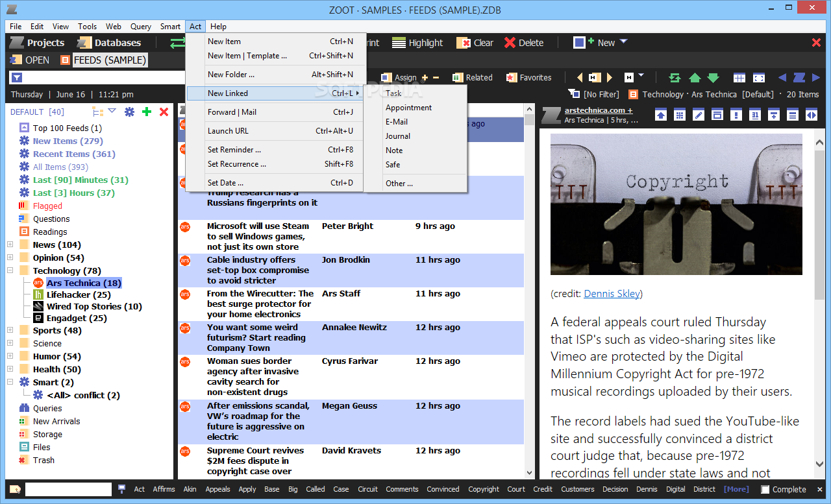Click the green sync arrows toolbar icon
831x504 pixels.
177,43
